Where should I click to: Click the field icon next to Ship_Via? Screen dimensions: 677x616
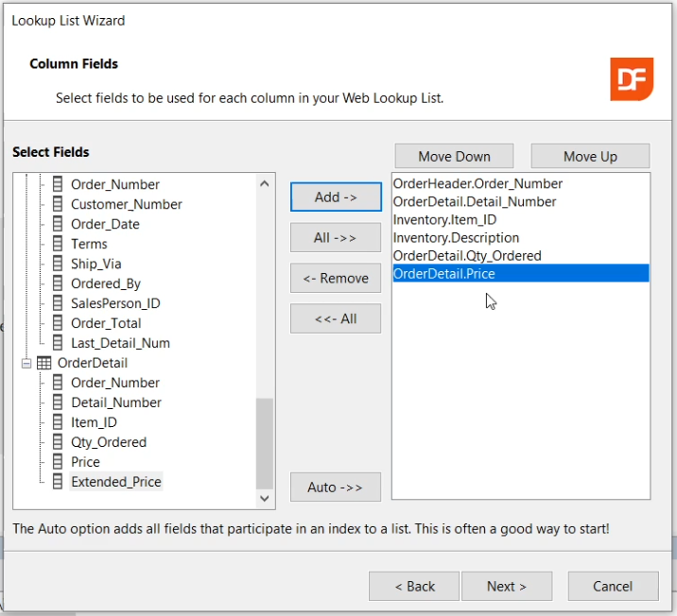tap(58, 264)
